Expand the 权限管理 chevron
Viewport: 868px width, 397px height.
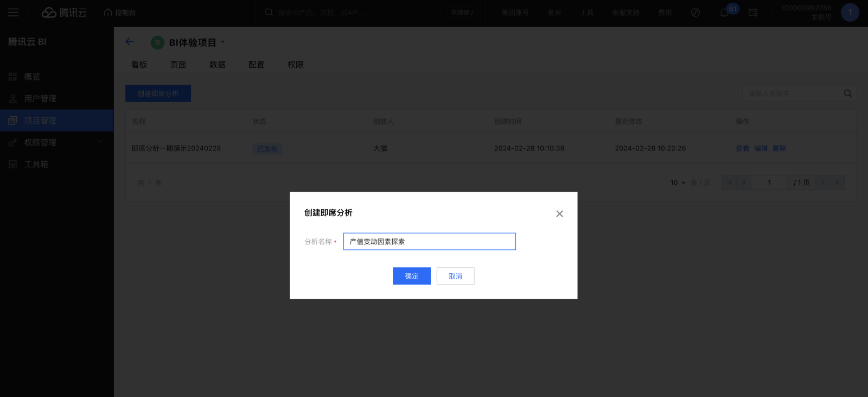click(100, 142)
